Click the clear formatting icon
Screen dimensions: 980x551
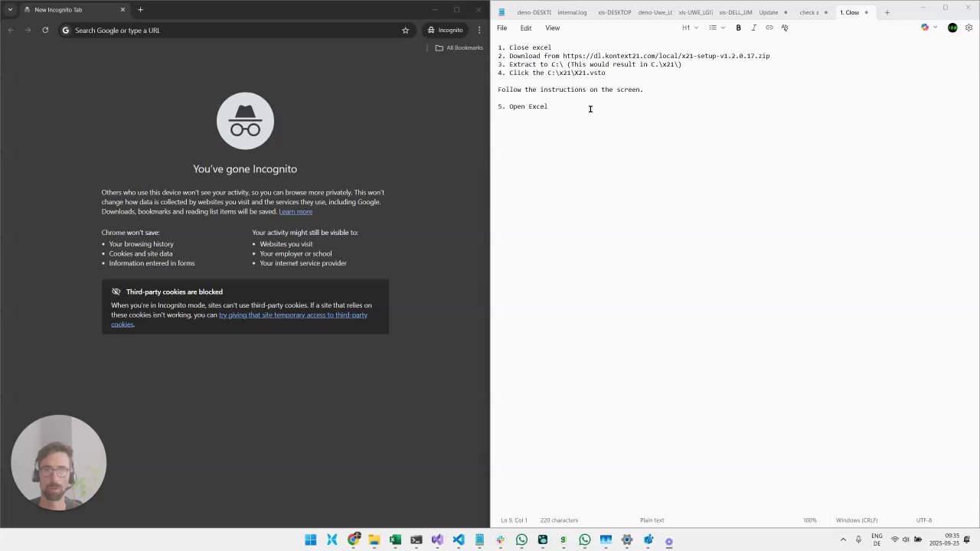785,28
